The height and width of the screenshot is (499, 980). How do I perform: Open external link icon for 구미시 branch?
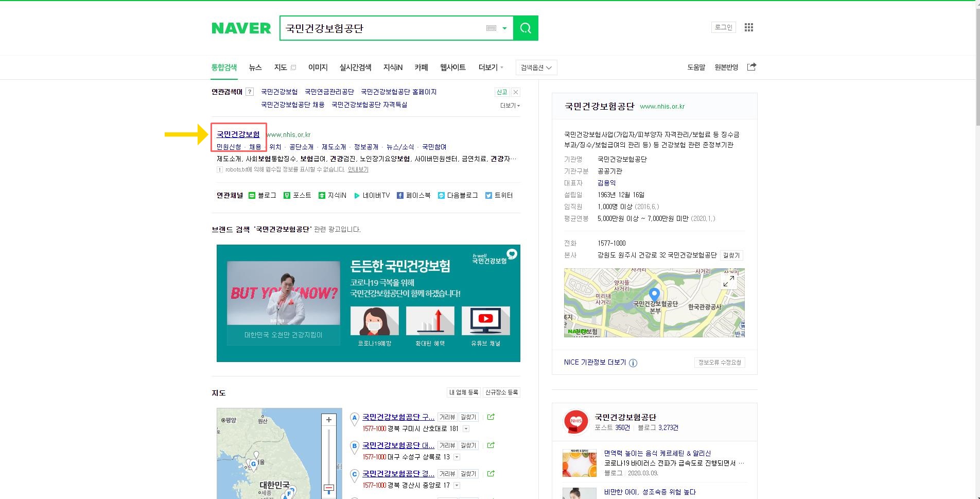pos(491,417)
